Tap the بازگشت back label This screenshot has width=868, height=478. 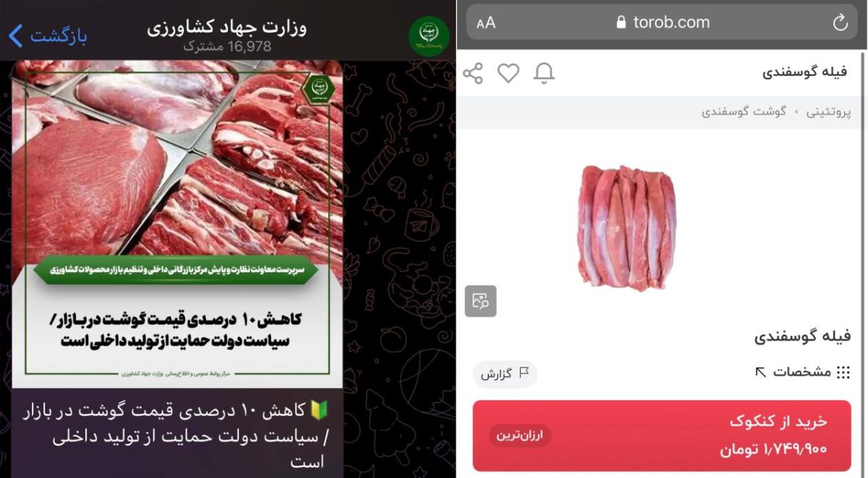tap(59, 36)
